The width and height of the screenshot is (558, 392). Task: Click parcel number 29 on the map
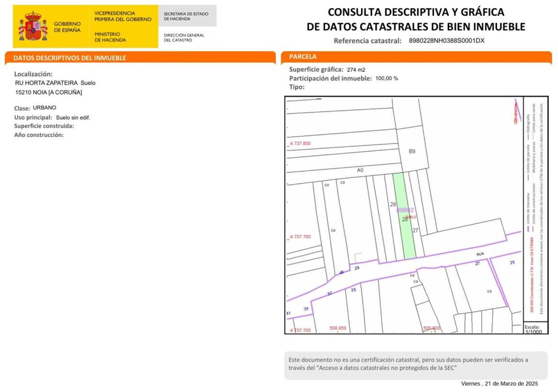pyautogui.click(x=392, y=204)
